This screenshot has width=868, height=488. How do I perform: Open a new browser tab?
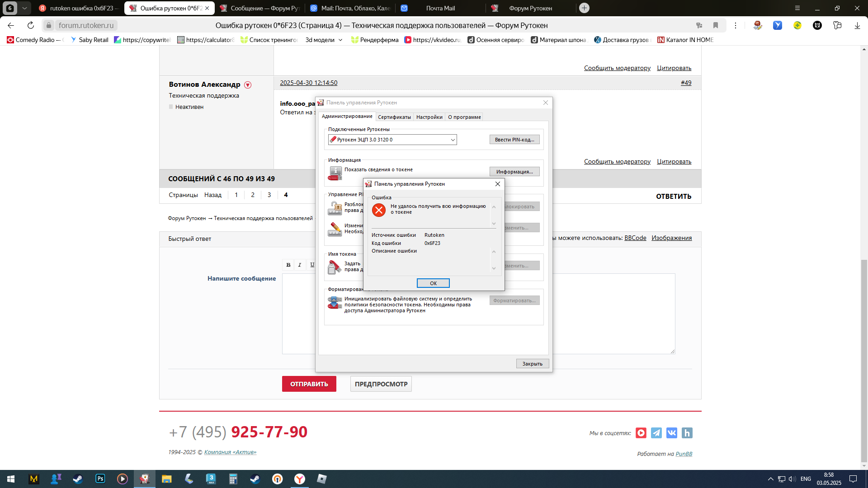pos(584,8)
